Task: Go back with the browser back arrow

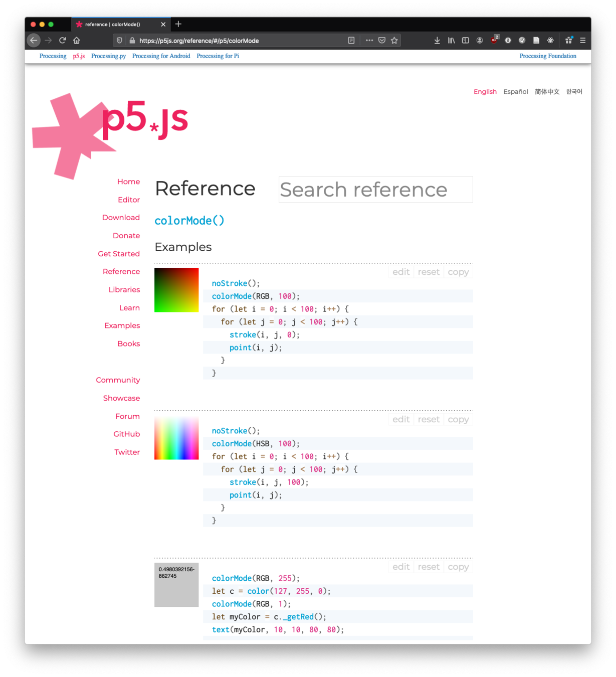Action: 34,41
